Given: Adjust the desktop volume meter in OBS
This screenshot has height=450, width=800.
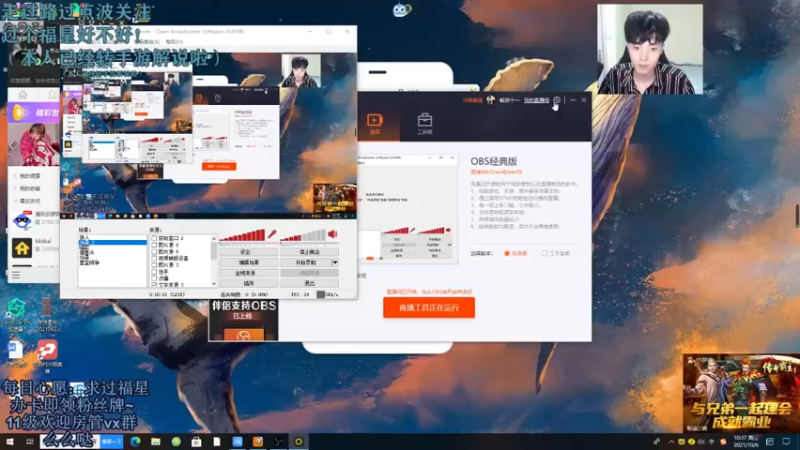Looking at the screenshot, I should pyautogui.click(x=303, y=235).
